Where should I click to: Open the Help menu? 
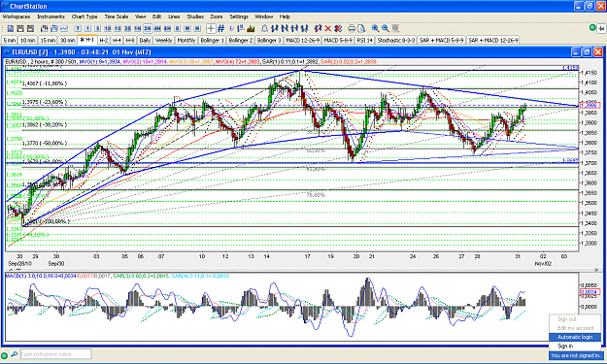click(x=285, y=17)
